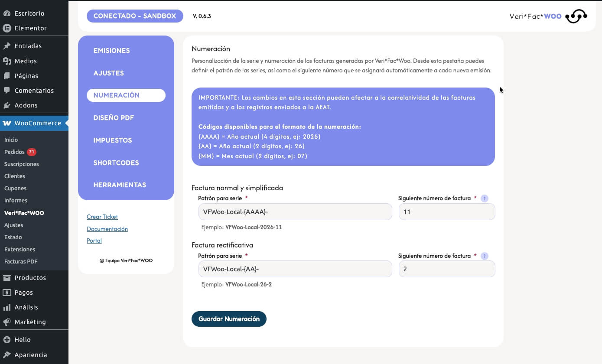Click the Análisis bar chart icon

tap(7, 307)
